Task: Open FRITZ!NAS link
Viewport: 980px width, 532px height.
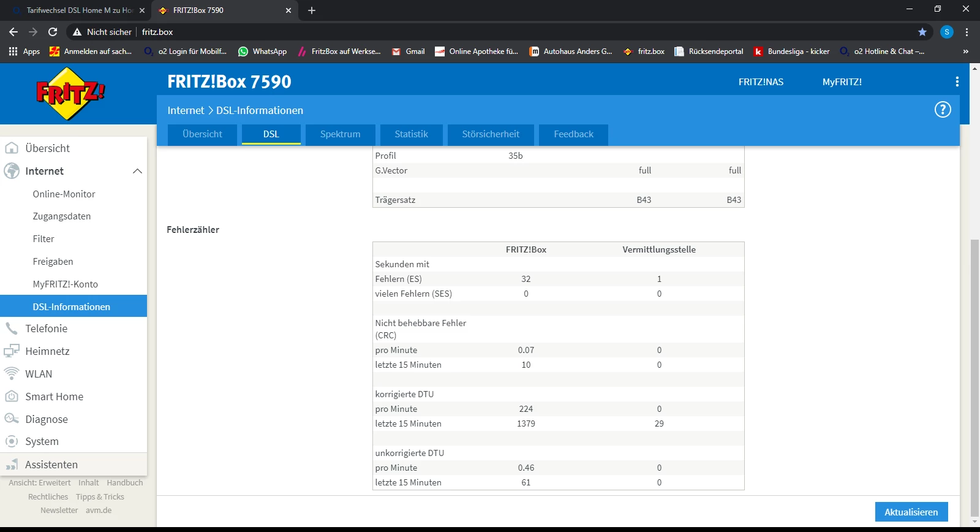Action: click(x=761, y=82)
